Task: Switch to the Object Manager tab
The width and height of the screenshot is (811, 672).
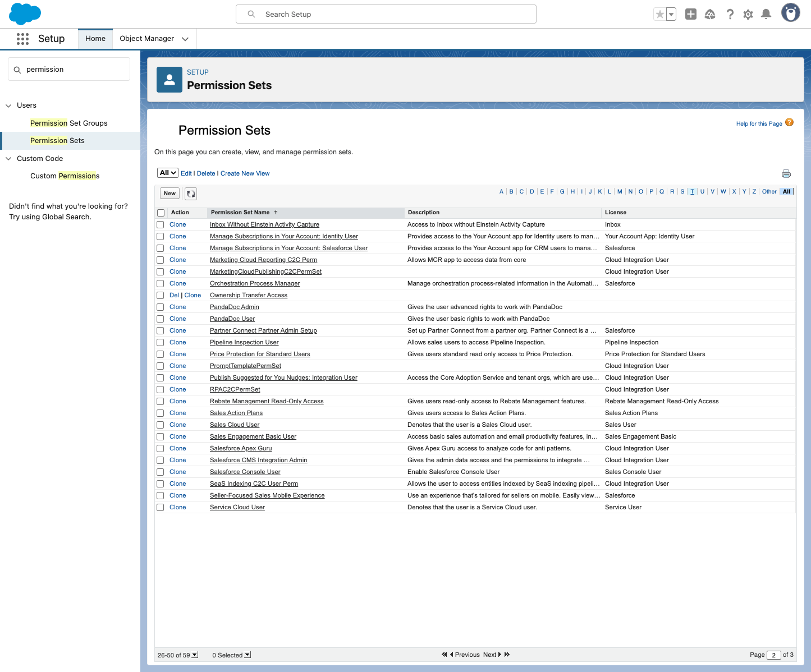Action: tap(147, 39)
